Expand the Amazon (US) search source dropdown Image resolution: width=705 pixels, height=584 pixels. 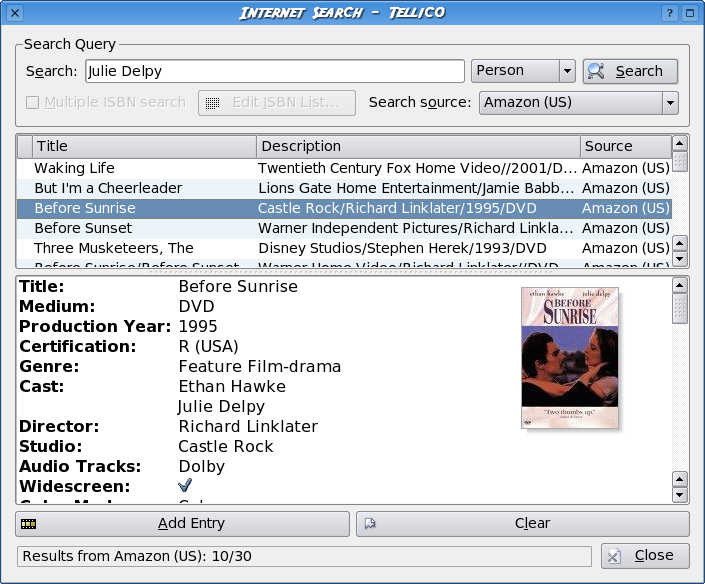click(x=579, y=103)
